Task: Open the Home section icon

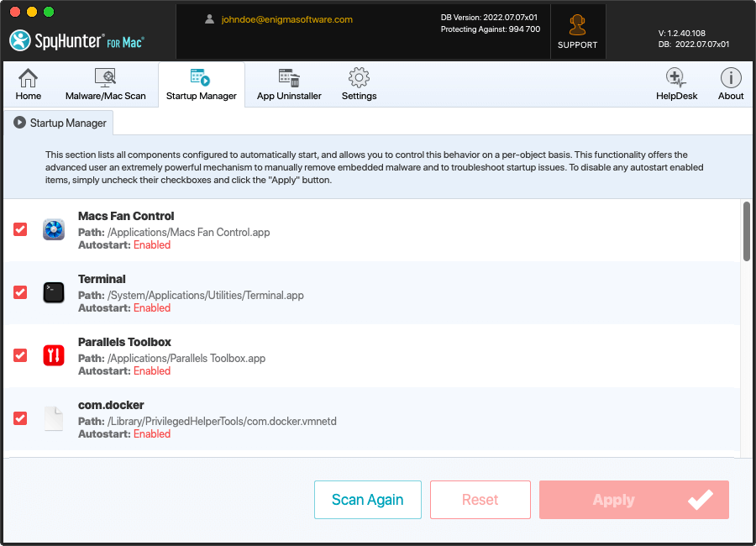Action: 28,79
